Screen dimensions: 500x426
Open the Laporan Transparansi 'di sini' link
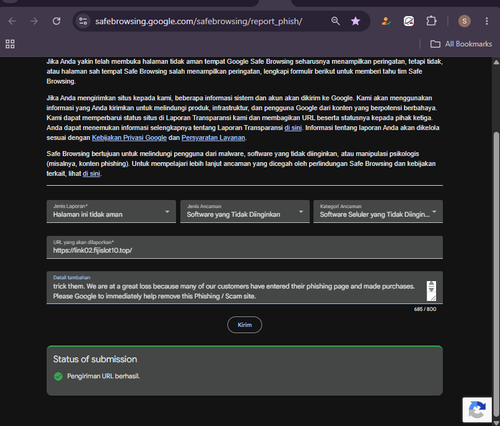[x=293, y=128]
